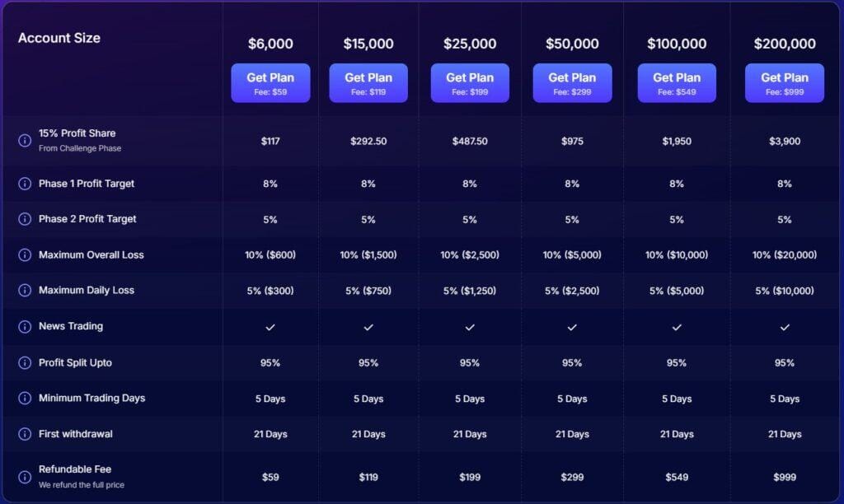Open the News Trading info icon
The width and height of the screenshot is (844, 504).
click(25, 327)
